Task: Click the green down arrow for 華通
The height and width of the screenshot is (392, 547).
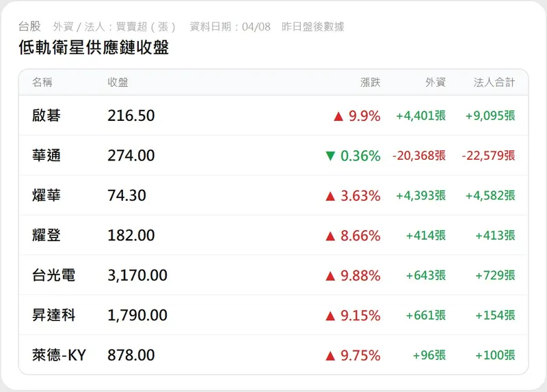Action: (330, 156)
